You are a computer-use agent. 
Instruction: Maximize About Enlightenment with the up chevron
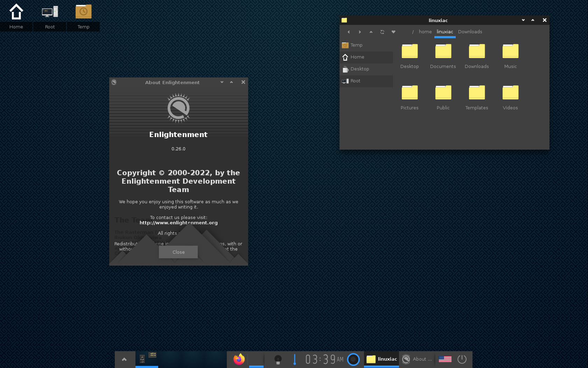coord(231,82)
